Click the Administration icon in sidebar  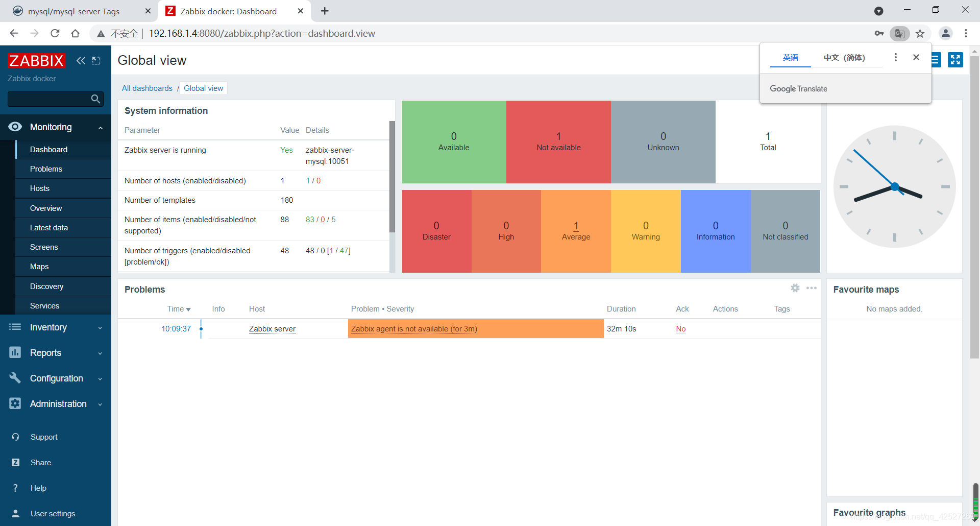click(x=15, y=403)
